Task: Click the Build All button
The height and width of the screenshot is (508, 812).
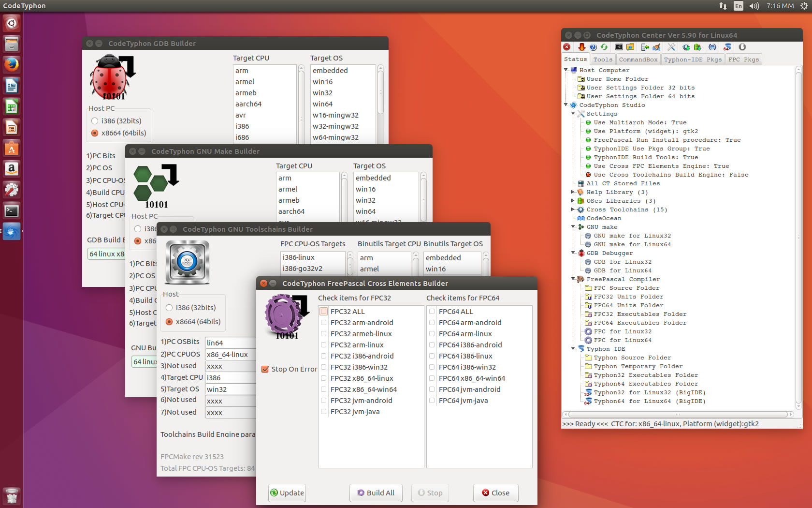Action: coord(376,493)
